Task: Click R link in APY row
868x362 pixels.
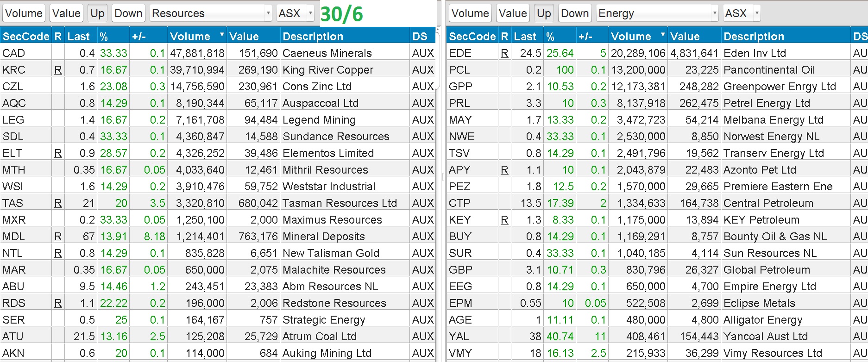Action: 504,170
